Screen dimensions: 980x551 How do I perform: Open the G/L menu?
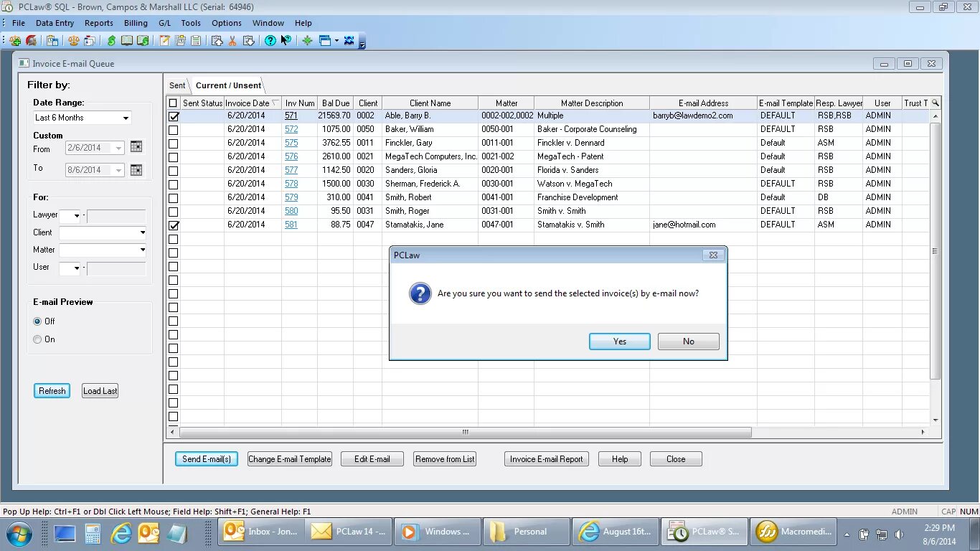[x=164, y=23]
